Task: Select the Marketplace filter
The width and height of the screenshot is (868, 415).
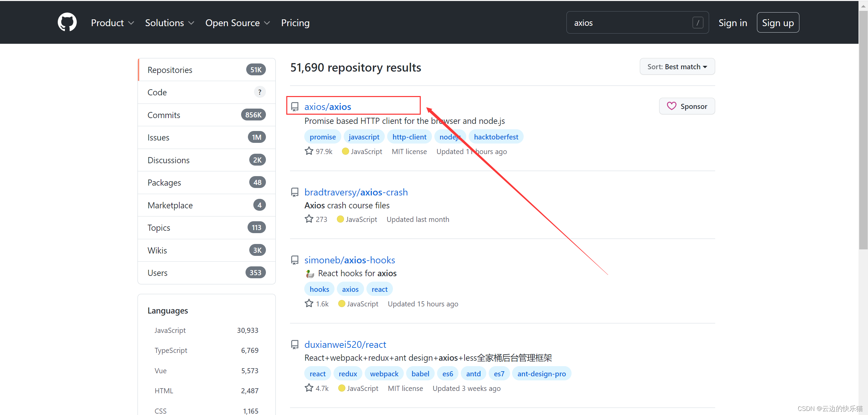Action: pyautogui.click(x=206, y=205)
